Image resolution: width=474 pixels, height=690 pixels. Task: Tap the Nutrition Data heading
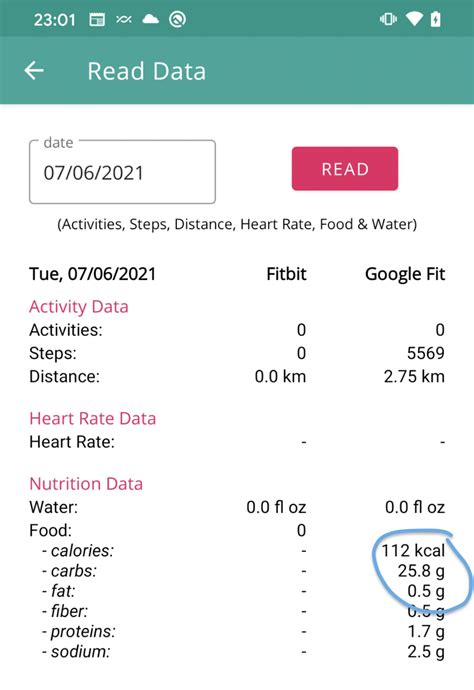tap(86, 484)
